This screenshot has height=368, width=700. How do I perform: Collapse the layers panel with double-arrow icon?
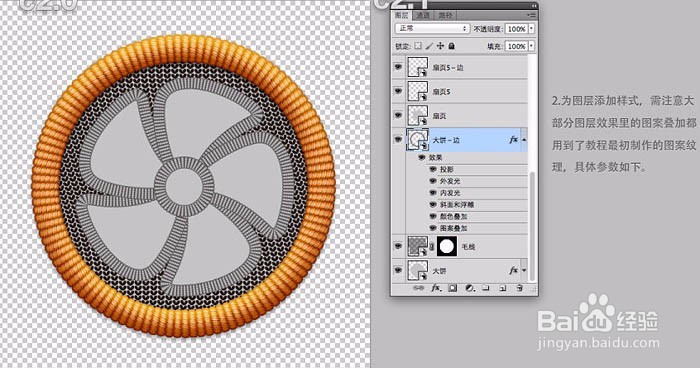coord(533,6)
